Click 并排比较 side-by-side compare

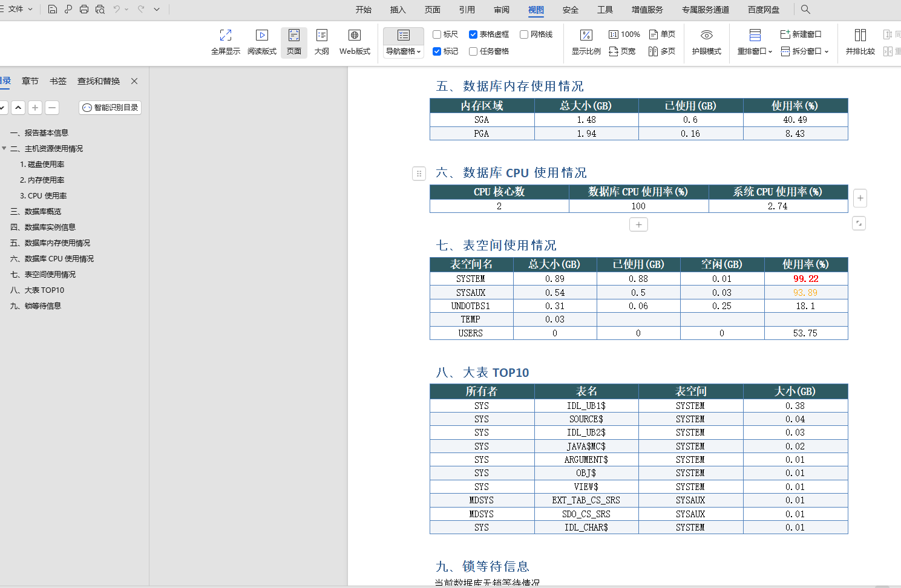point(860,42)
